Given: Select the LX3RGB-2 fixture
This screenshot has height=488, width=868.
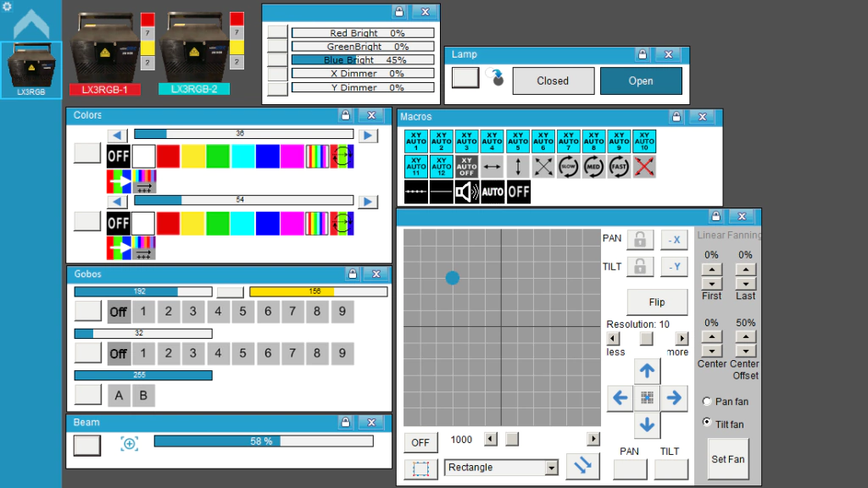Looking at the screenshot, I should (x=194, y=89).
